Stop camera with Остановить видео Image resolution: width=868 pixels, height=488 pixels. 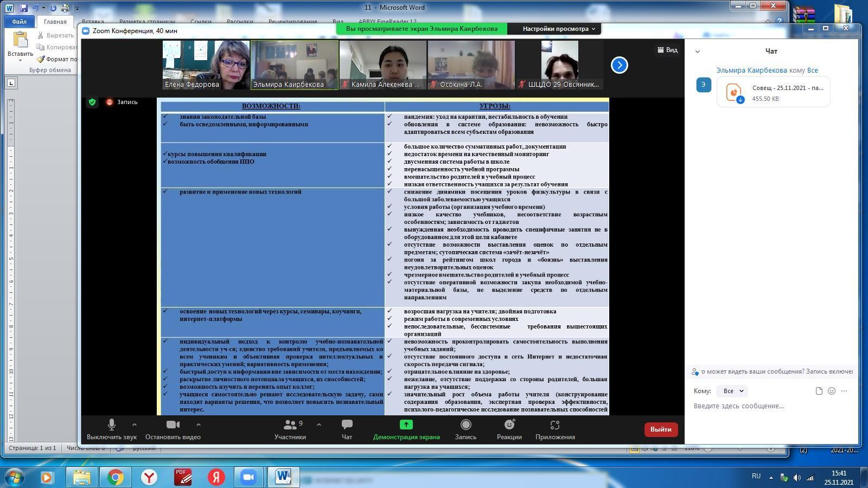(173, 429)
